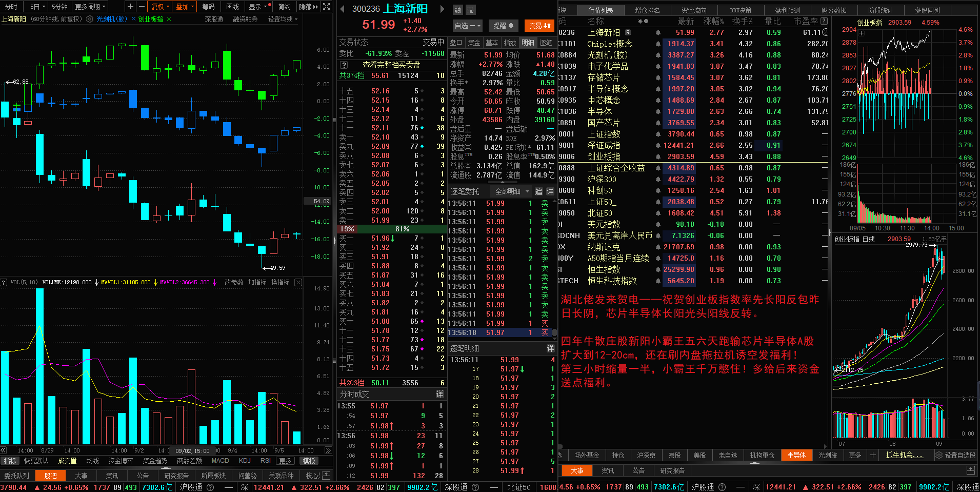Open 更多周期 dropdown
Image resolution: width=980 pixels, height=492 pixels.
90,7
